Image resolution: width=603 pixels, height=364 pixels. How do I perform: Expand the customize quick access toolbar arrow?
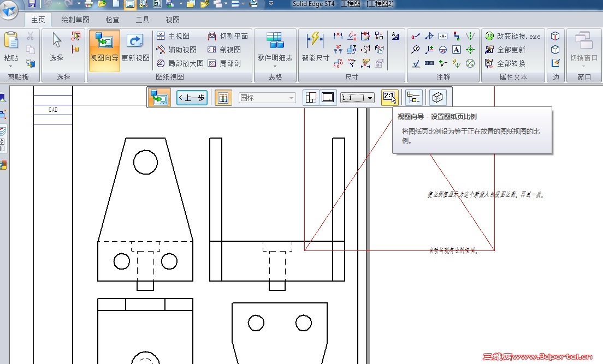tap(271, 4)
